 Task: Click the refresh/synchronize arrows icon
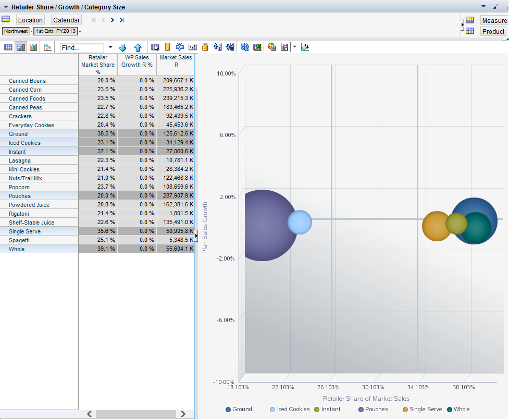(244, 47)
